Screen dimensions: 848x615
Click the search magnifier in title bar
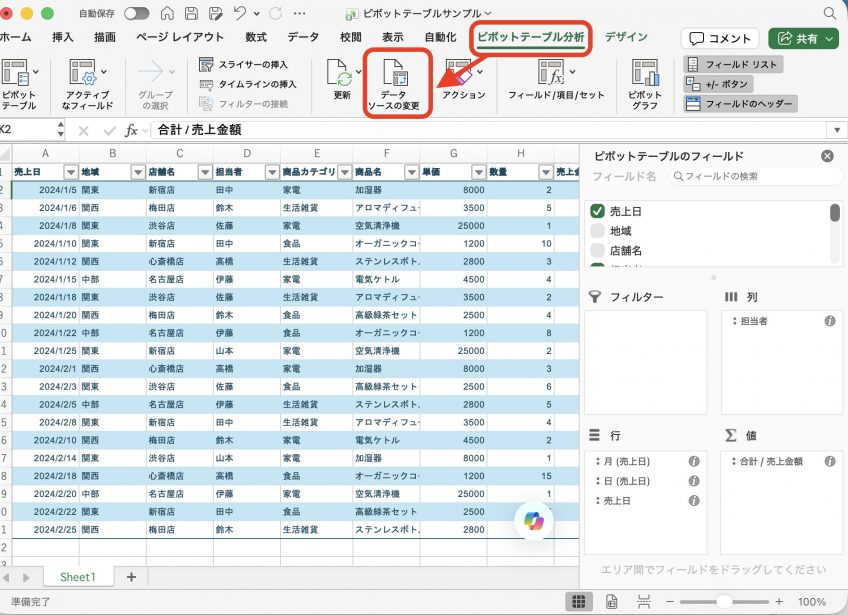(830, 14)
